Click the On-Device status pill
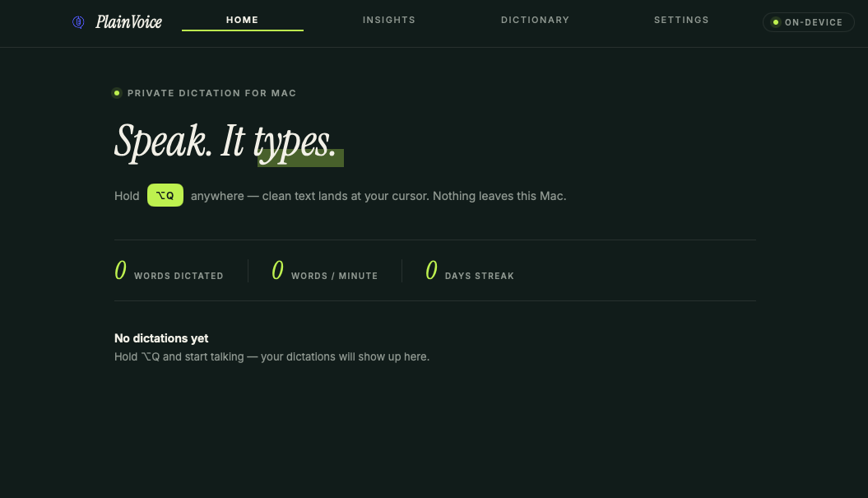The width and height of the screenshot is (868, 498). (809, 22)
